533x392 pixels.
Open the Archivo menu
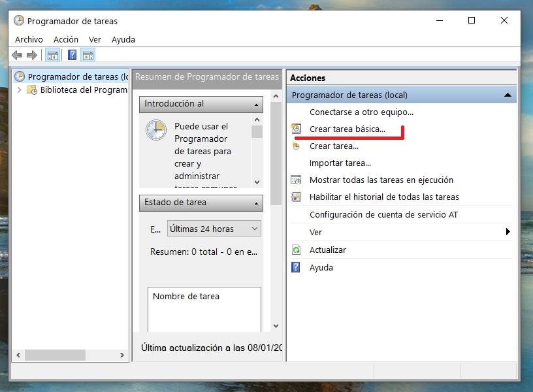tap(29, 40)
